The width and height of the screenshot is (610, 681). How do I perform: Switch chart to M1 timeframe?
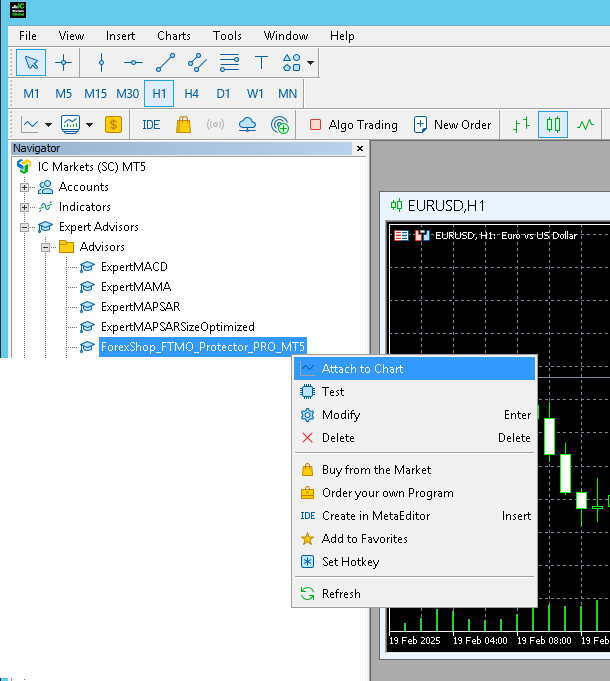(31, 93)
